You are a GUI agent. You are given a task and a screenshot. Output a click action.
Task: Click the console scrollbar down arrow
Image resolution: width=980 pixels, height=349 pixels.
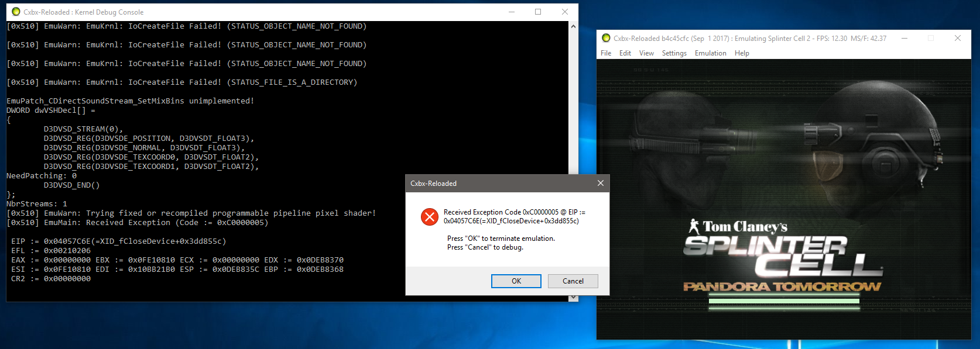pos(573,298)
